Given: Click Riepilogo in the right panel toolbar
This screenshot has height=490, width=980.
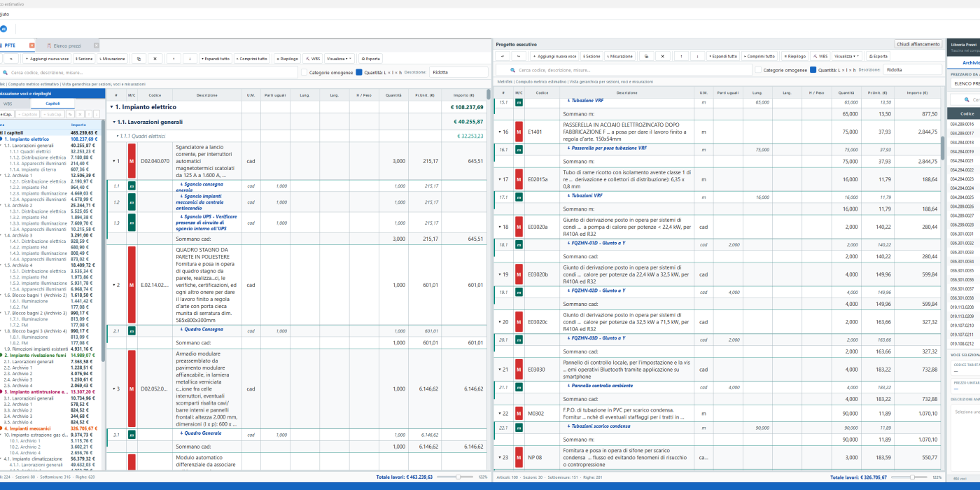Looking at the screenshot, I should [x=794, y=56].
